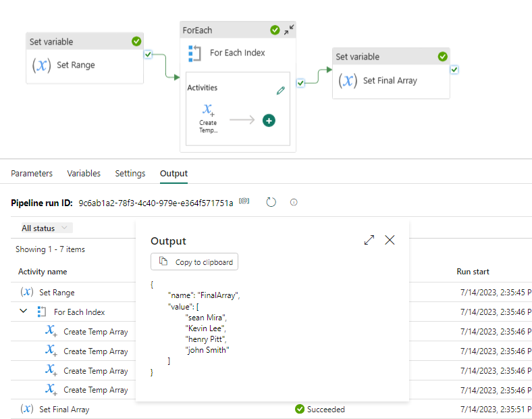Select Create Temp append variable activity icon
The height and width of the screenshot is (419, 532).
(x=208, y=109)
